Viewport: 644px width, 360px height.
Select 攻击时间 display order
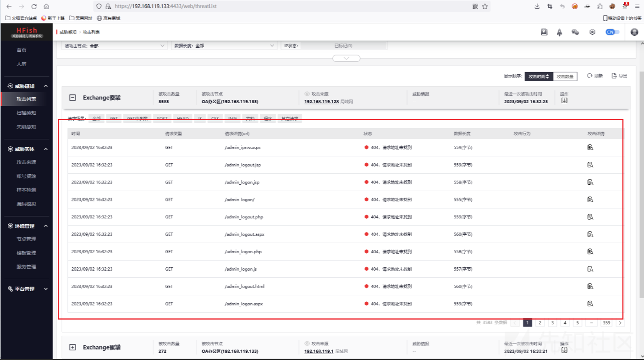[539, 77]
